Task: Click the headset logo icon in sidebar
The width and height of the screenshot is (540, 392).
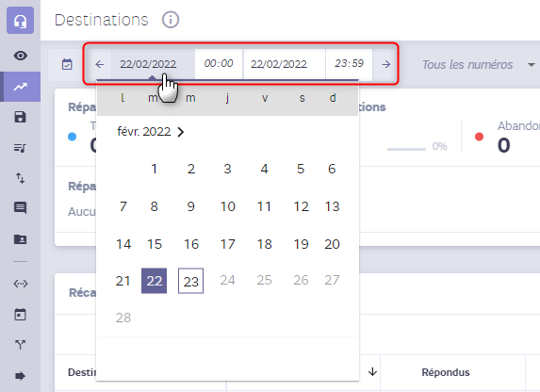Action: tap(21, 21)
